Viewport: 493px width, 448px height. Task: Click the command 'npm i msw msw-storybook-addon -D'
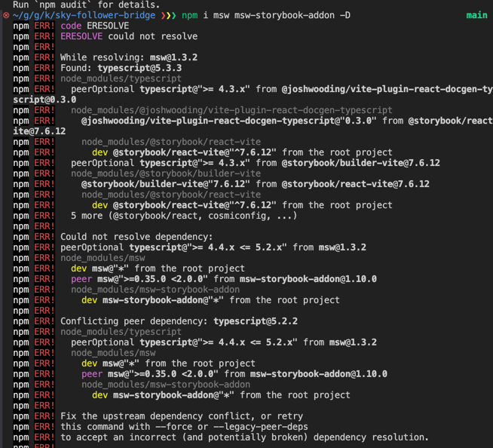pyautogui.click(x=266, y=15)
